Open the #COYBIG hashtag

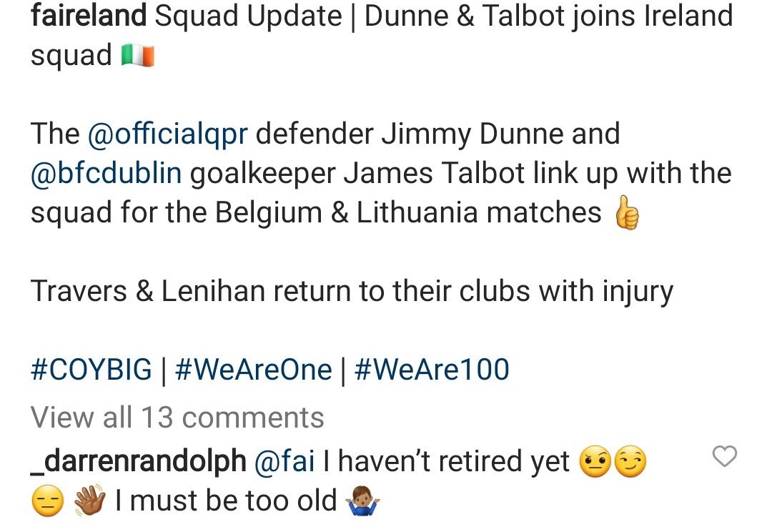(91, 369)
